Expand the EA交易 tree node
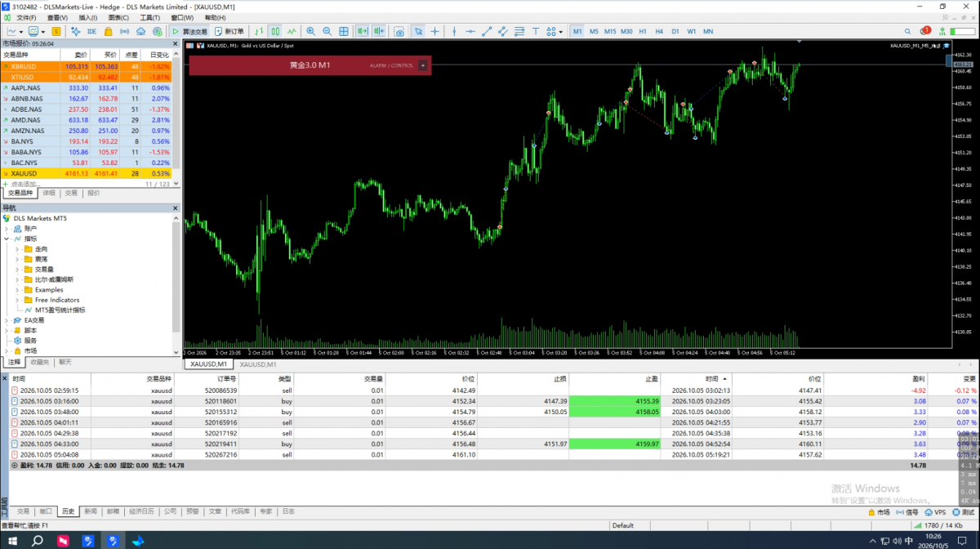The height and width of the screenshot is (549, 980). (7, 320)
